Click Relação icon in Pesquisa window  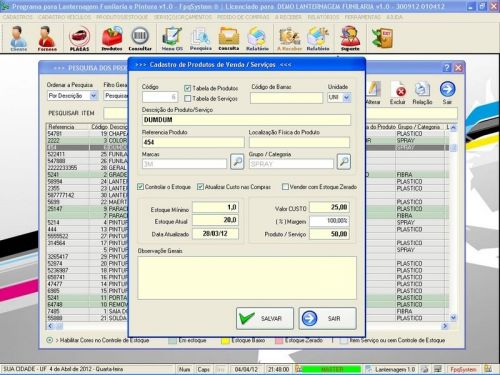422,93
